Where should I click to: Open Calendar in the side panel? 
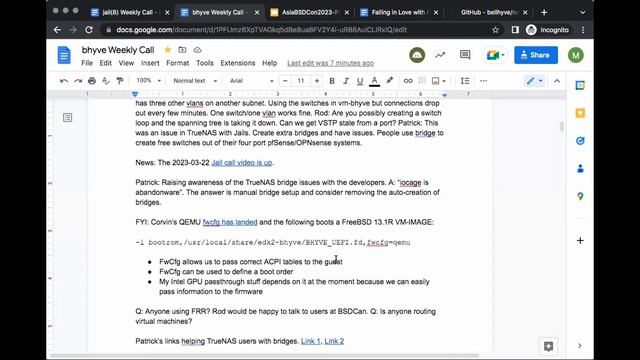[x=580, y=85]
